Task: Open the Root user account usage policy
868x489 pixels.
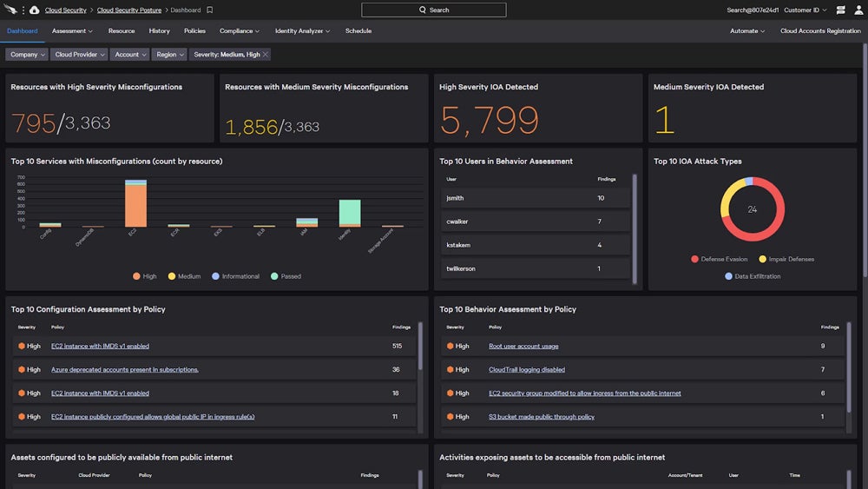Action: [523, 346]
